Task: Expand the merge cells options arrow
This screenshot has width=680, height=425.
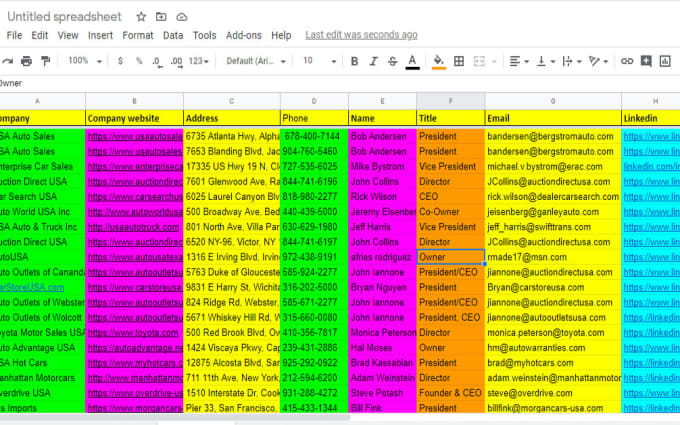Action: point(494,62)
